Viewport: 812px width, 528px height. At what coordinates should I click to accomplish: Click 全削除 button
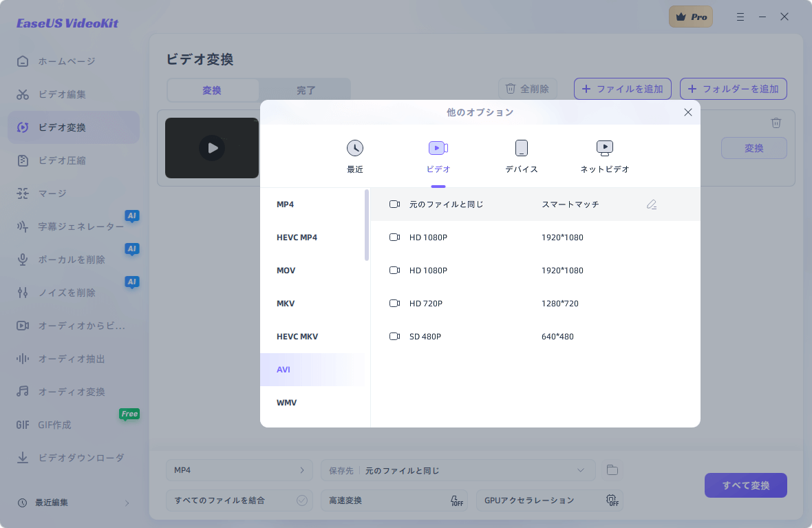pos(527,89)
